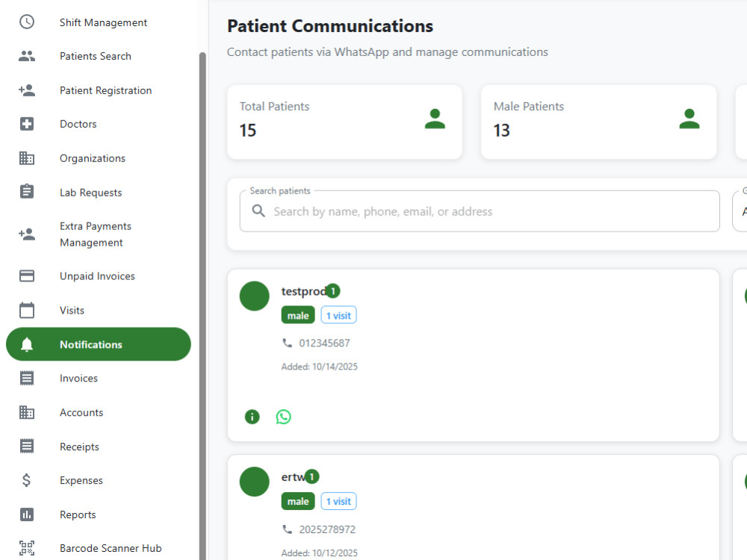Image resolution: width=747 pixels, height=560 pixels.
Task: Click the sidebar vertical scrollbar
Action: [x=202, y=305]
